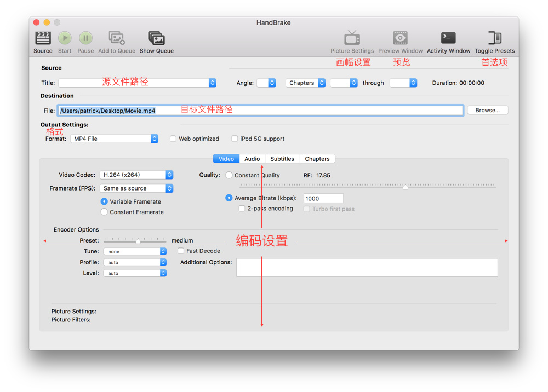
Task: Switch to the Subtitles tab
Action: pos(282,159)
